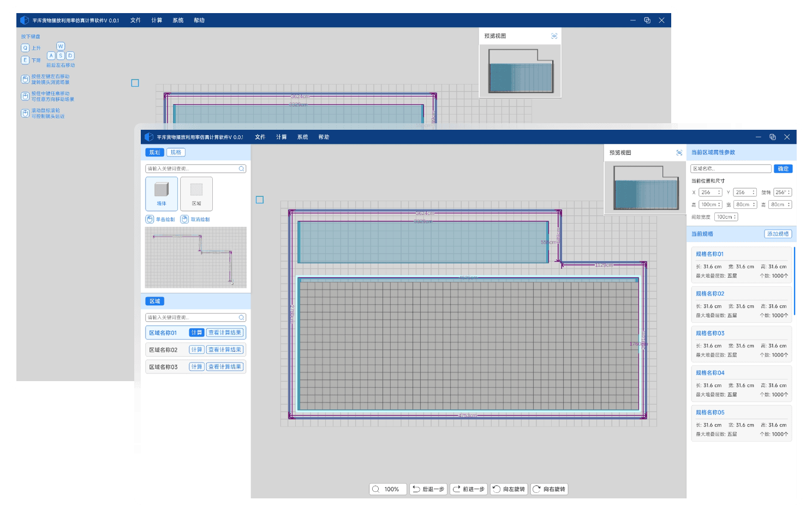Select the 墙体 (wall) cube tool
This screenshot has width=812, height=518.
tap(162, 194)
